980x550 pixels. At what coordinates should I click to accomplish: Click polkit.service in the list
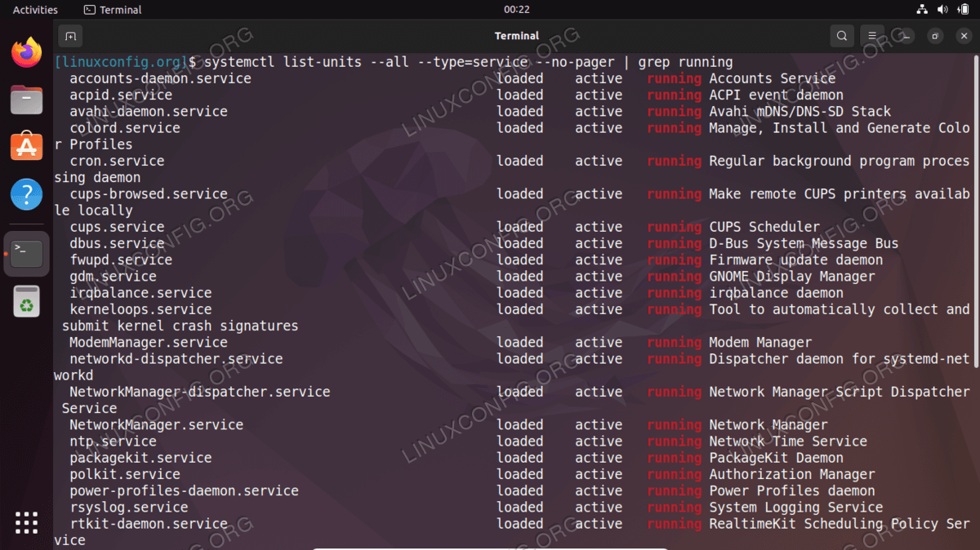pyautogui.click(x=125, y=474)
